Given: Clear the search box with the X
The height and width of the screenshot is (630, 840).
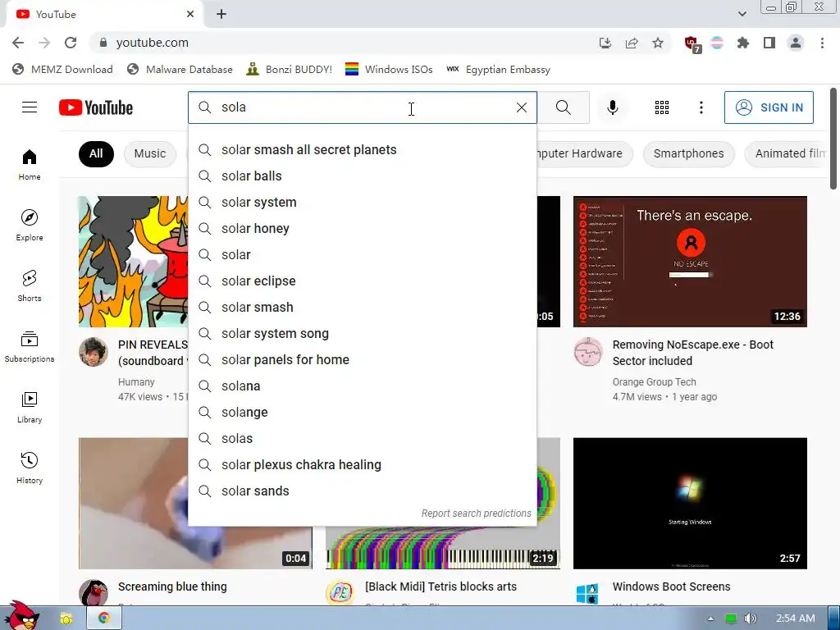Looking at the screenshot, I should click(x=521, y=107).
